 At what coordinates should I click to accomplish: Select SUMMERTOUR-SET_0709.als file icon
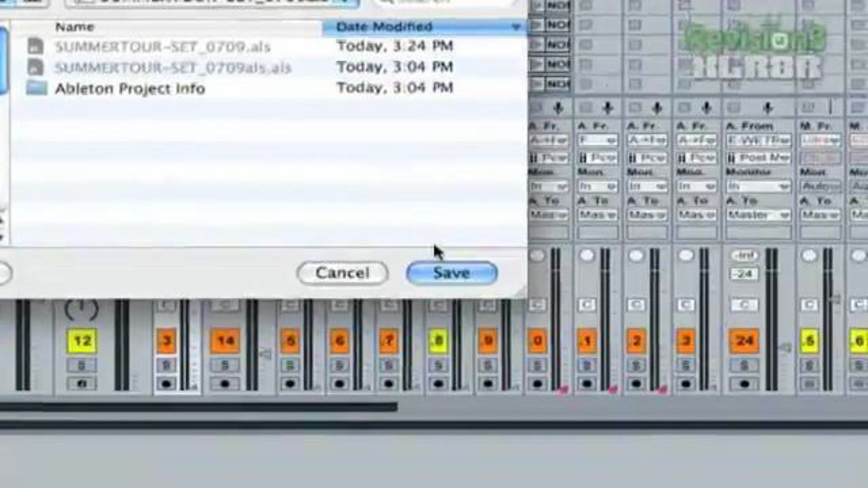click(35, 47)
